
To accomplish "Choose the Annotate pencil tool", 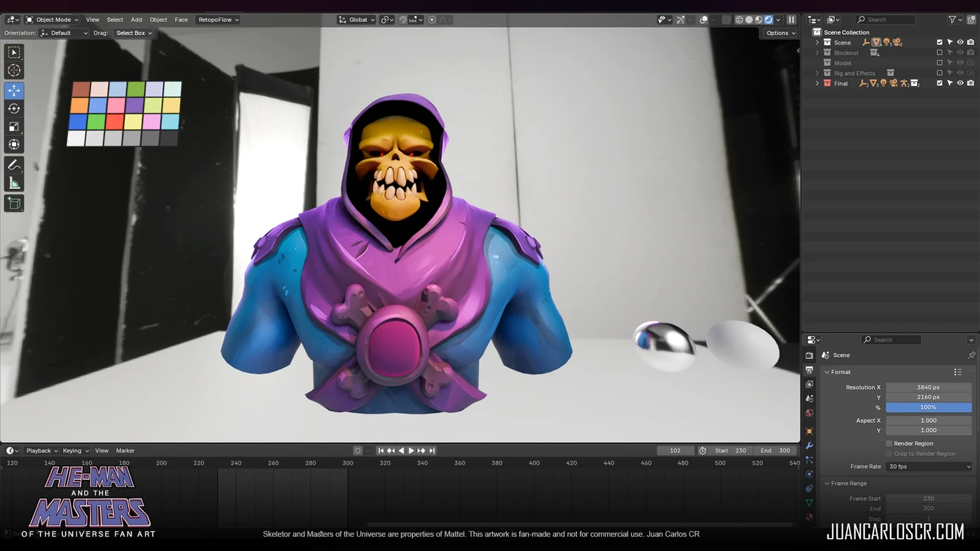I will [x=14, y=165].
